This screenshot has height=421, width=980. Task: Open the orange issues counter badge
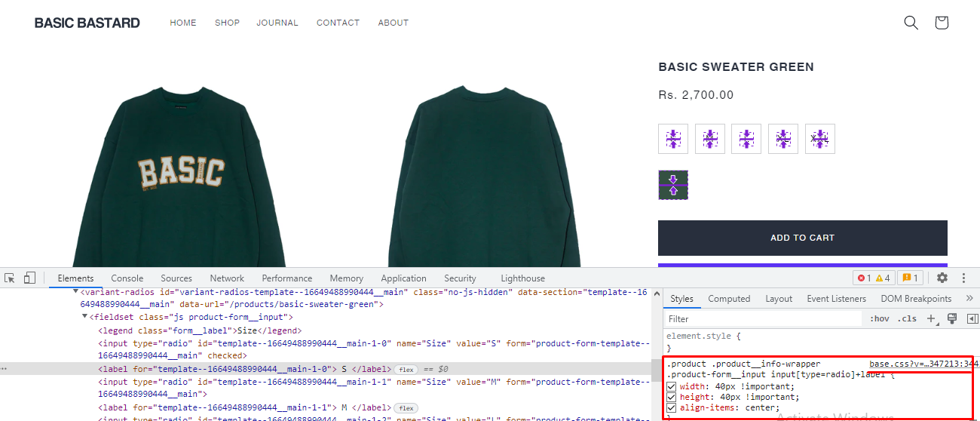(909, 278)
